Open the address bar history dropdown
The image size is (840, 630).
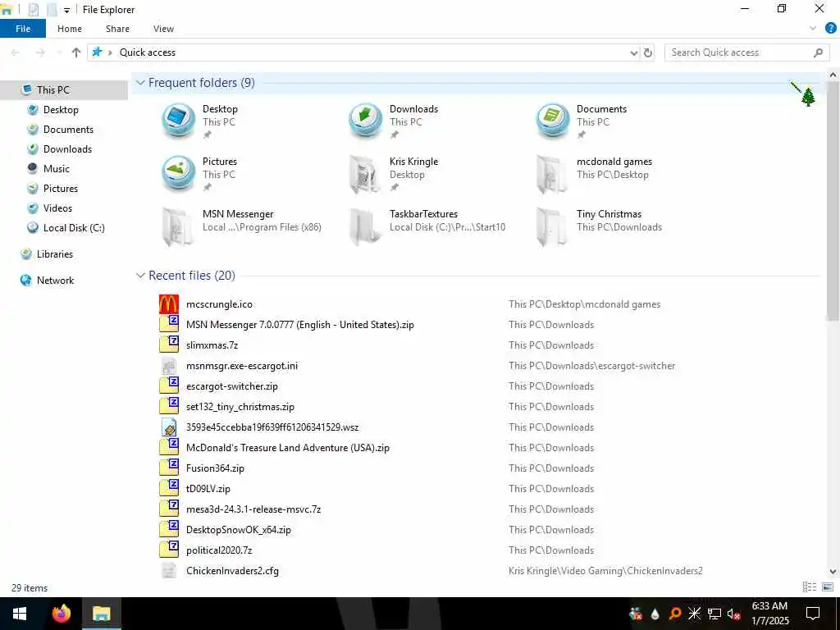coord(634,52)
